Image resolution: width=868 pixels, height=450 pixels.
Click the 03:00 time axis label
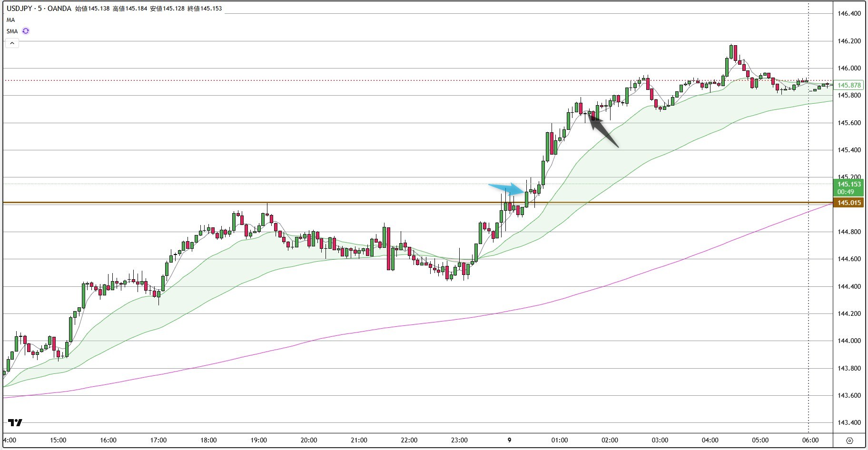tap(660, 440)
